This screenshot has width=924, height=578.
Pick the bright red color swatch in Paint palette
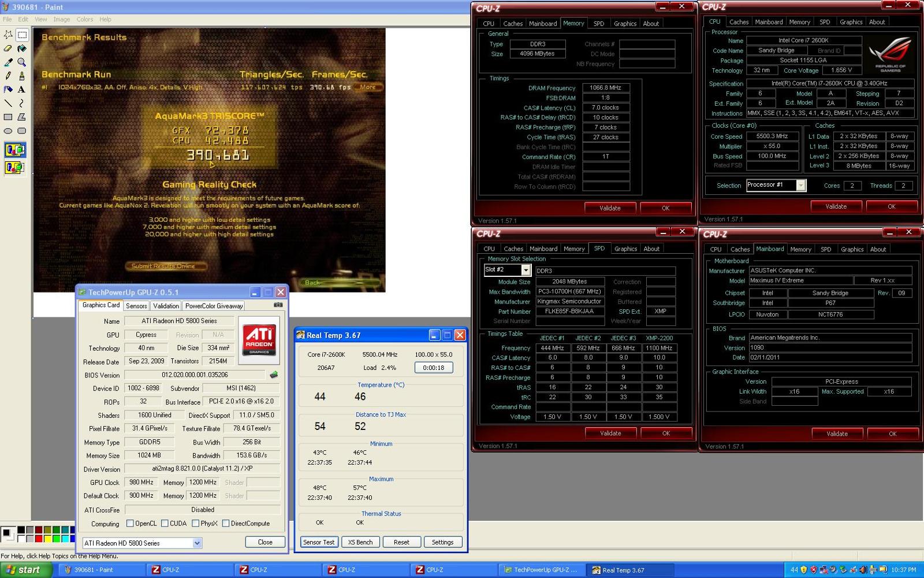[38, 539]
